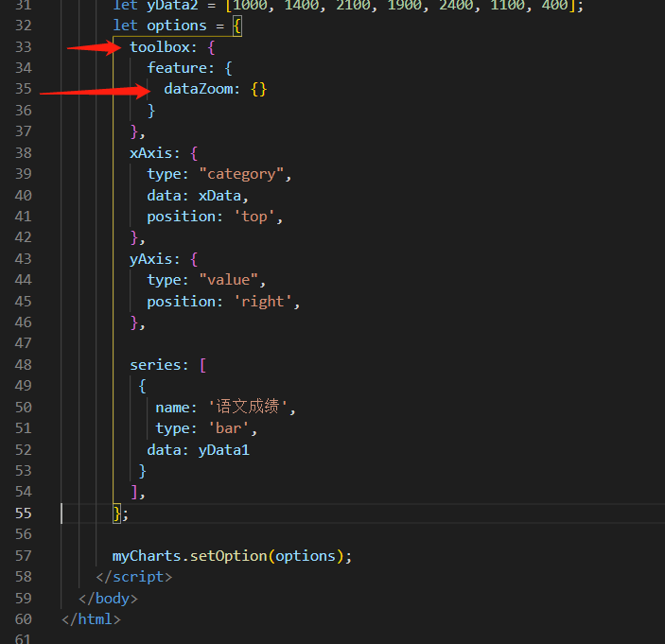The image size is (665, 644).
Task: Click 'position' key on line 45
Action: (181, 302)
